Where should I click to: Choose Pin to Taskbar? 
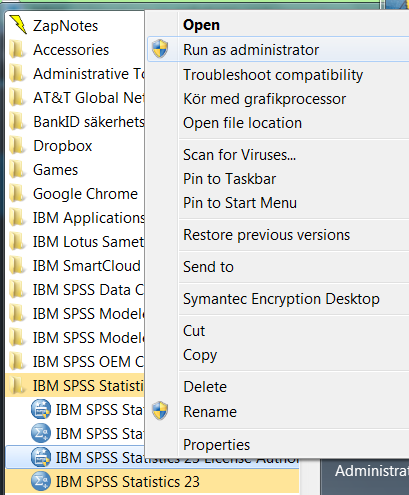coord(229,179)
